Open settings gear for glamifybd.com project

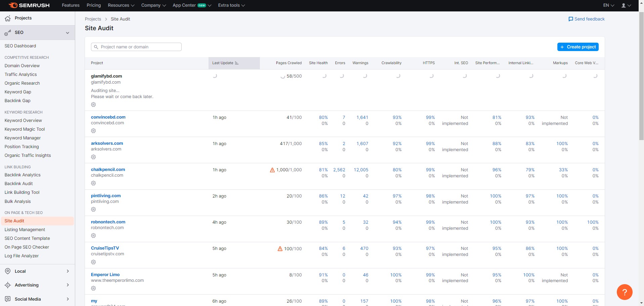tap(93, 104)
